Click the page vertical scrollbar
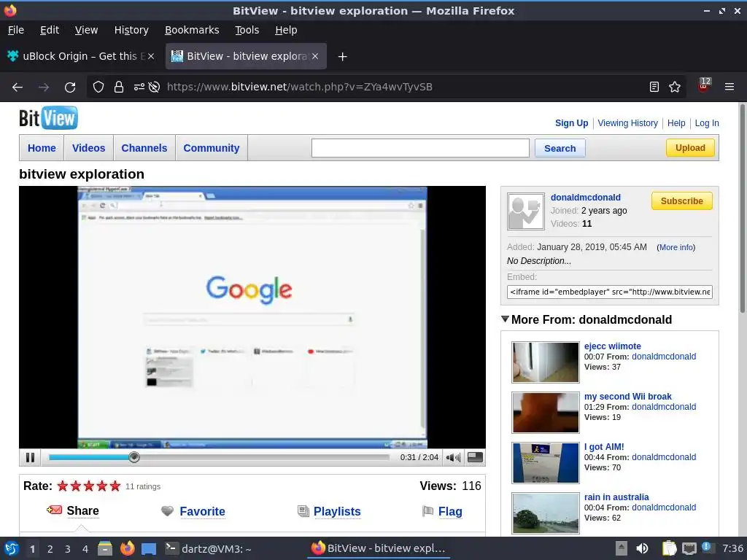The image size is (747, 560). [742, 209]
